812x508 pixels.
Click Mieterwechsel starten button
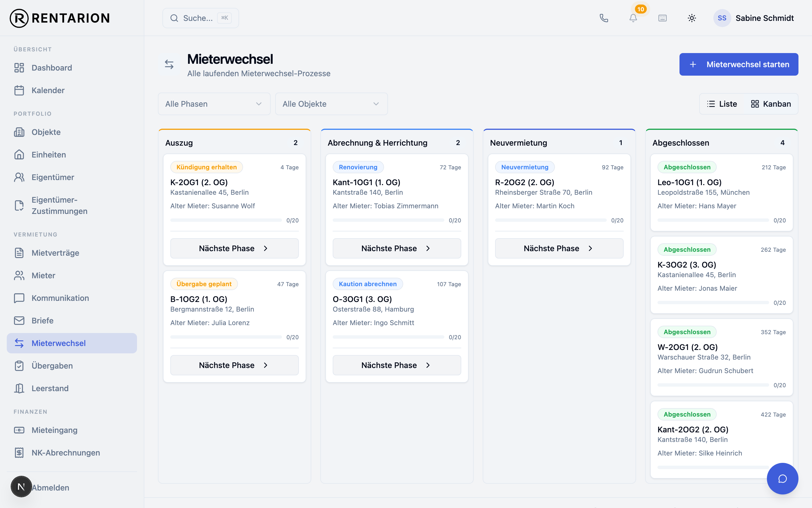(x=738, y=64)
